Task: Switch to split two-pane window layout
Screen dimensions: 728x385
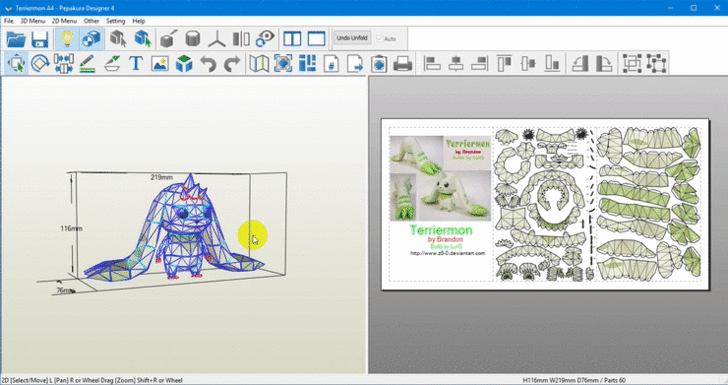Action: click(292, 39)
